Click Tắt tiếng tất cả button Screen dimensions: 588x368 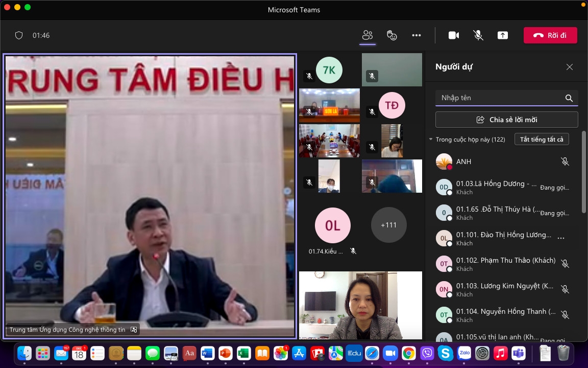click(541, 140)
